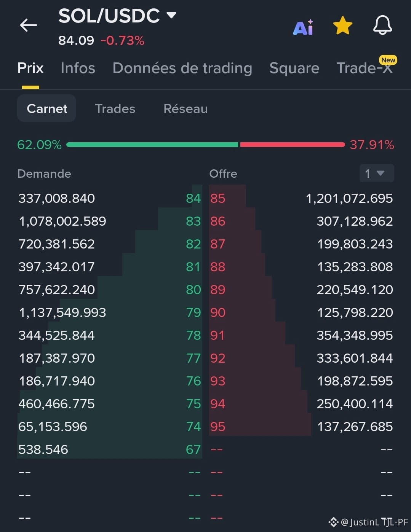
Task: Click bid quantity 1,078,002.589
Action: 62,221
